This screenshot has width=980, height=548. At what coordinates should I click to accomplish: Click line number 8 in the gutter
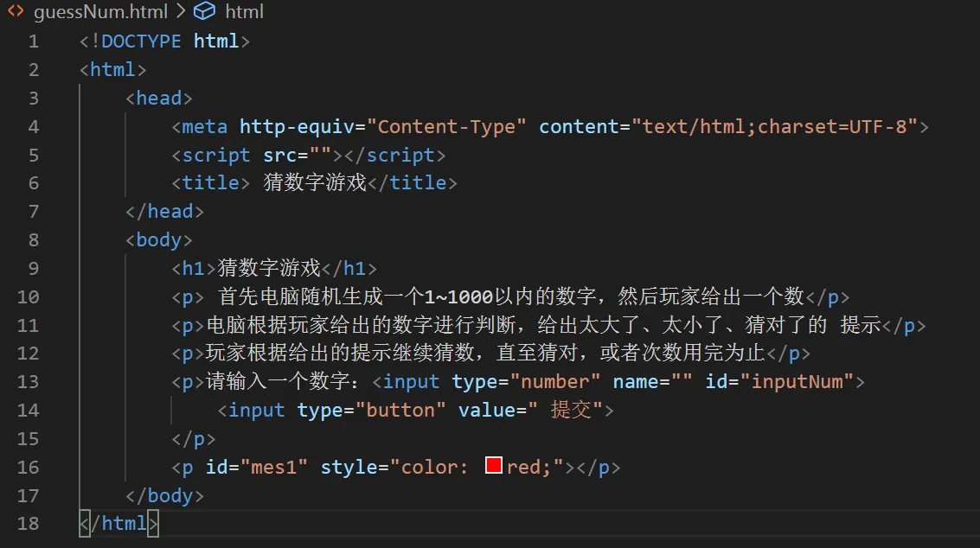click(33, 239)
